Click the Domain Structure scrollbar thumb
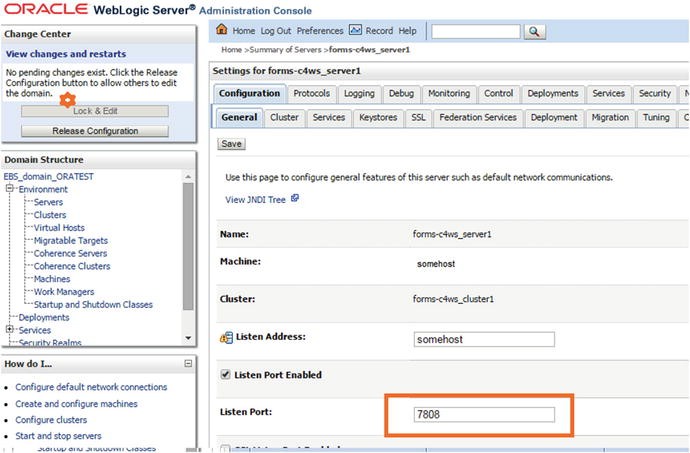Screen dimensions: 690x453 (188, 246)
